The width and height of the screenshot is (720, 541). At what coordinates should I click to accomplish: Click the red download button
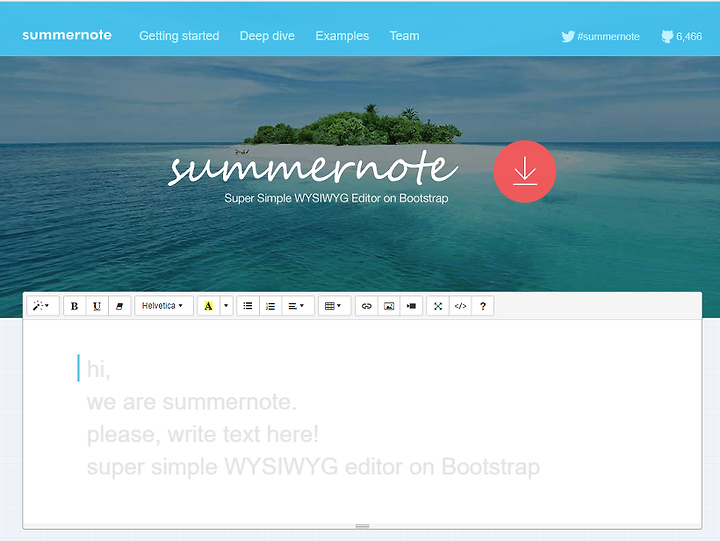(x=525, y=171)
